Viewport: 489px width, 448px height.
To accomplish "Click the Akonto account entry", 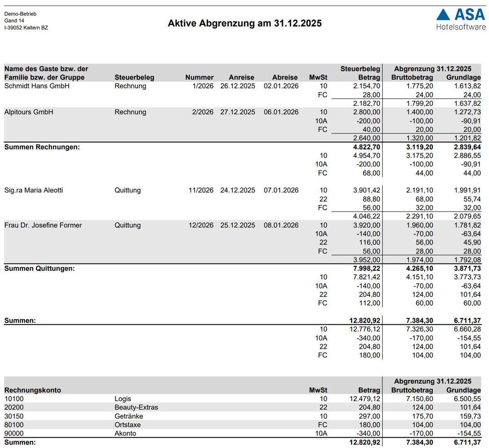I will (x=126, y=434).
